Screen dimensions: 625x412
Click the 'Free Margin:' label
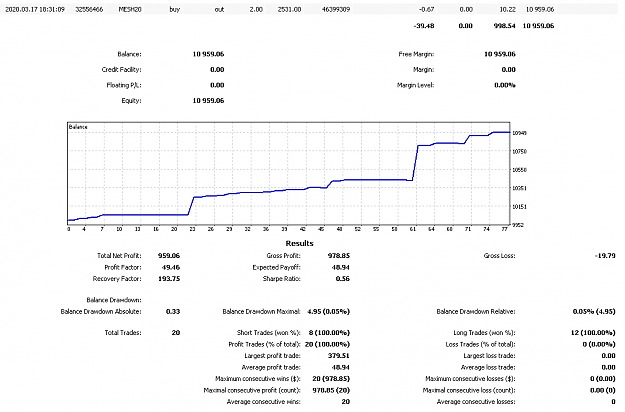416,54
